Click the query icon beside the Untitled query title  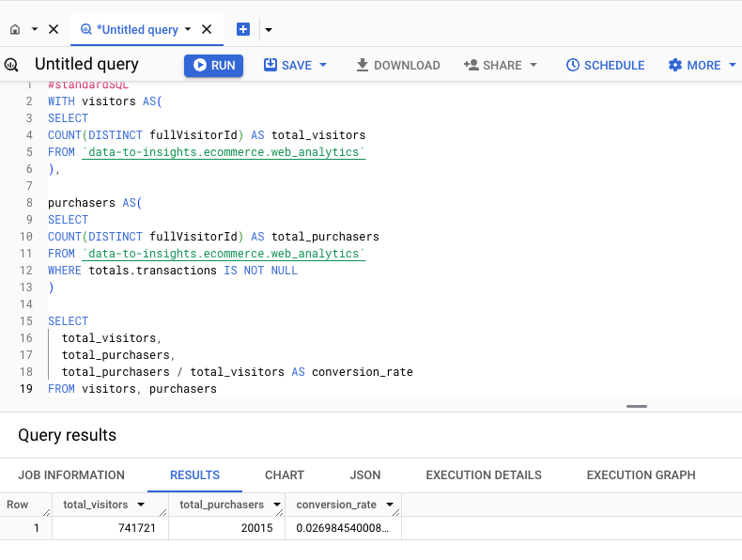pos(11,65)
